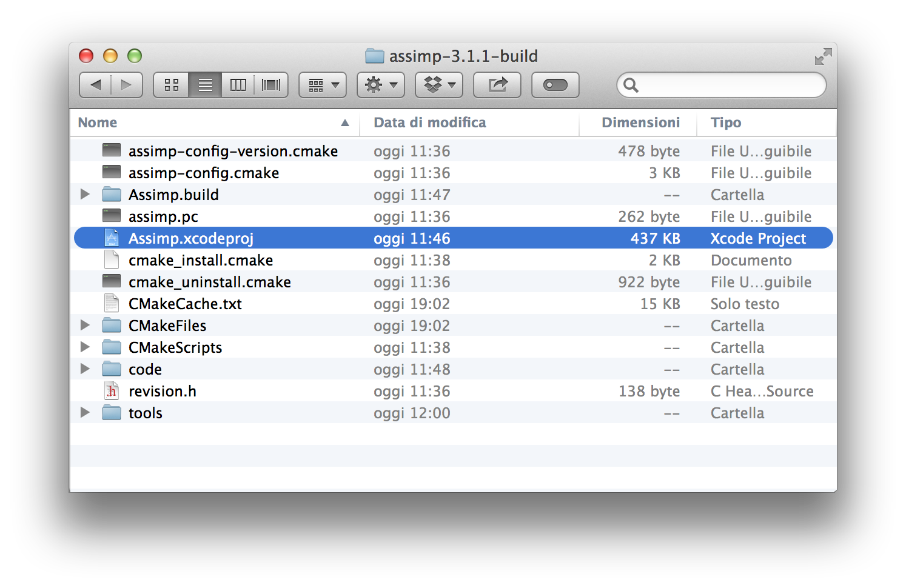Sort by the Dimensioni column header
The height and width of the screenshot is (588, 906).
click(x=640, y=122)
